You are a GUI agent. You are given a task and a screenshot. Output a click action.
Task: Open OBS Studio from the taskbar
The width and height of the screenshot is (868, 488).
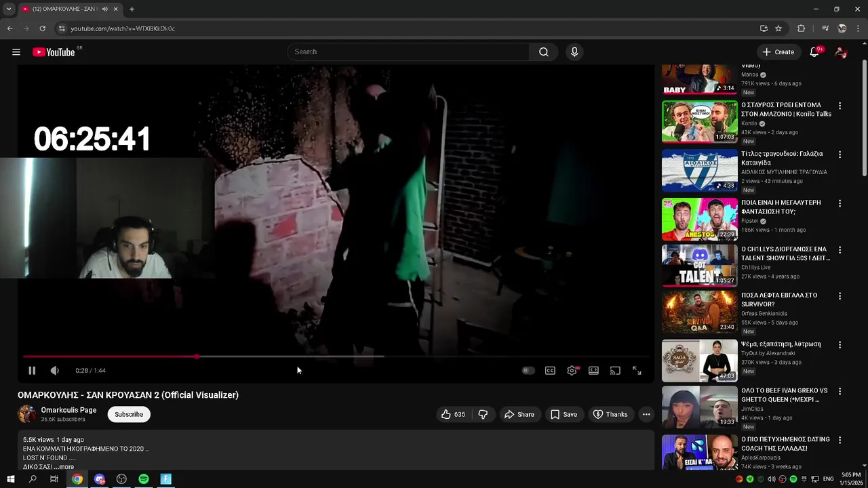coord(121,479)
